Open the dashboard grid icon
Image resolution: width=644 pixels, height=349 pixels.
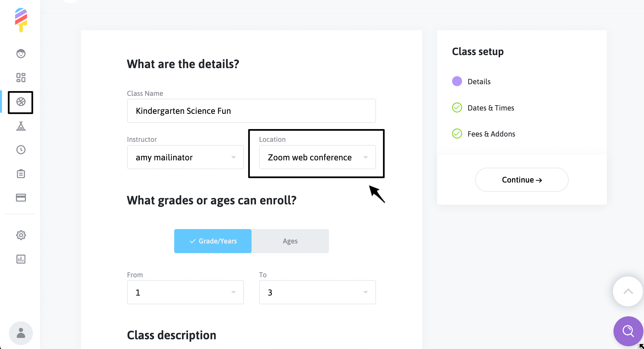21,78
